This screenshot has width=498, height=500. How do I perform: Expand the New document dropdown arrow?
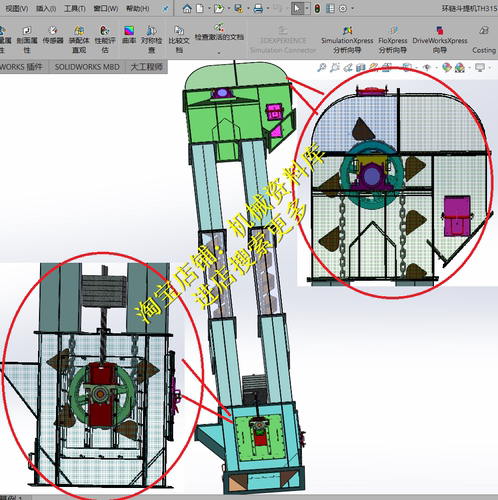(209, 8)
